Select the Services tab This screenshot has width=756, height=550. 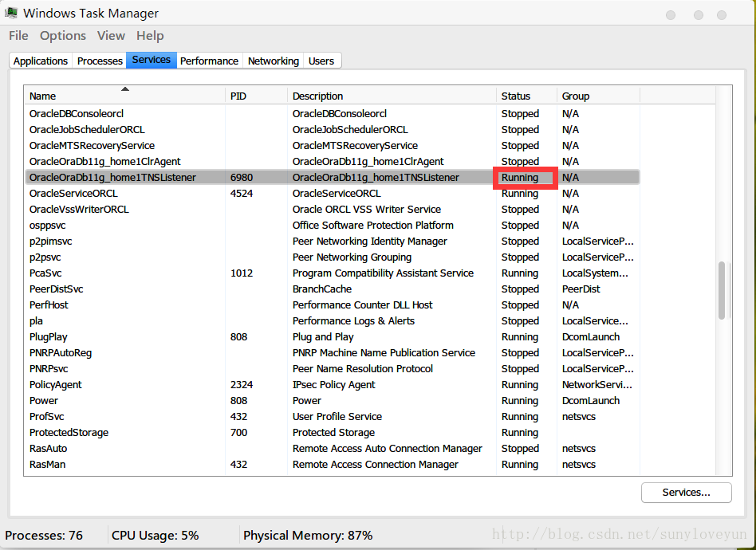(152, 60)
